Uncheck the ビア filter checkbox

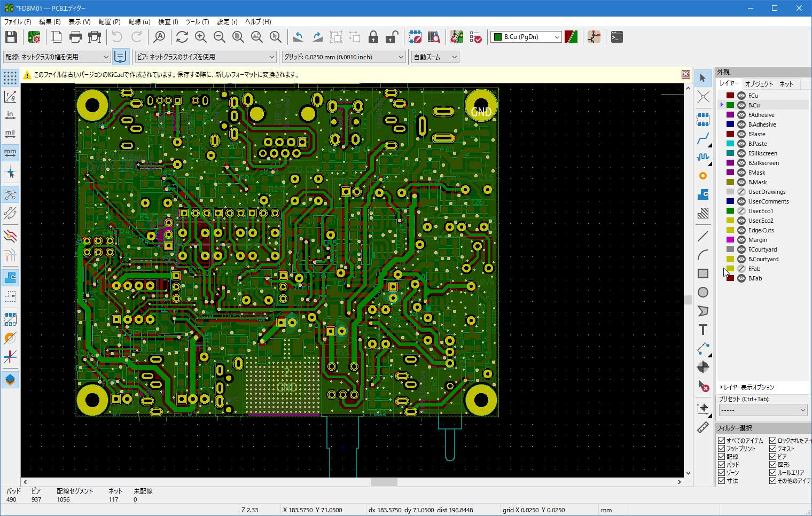click(x=772, y=457)
